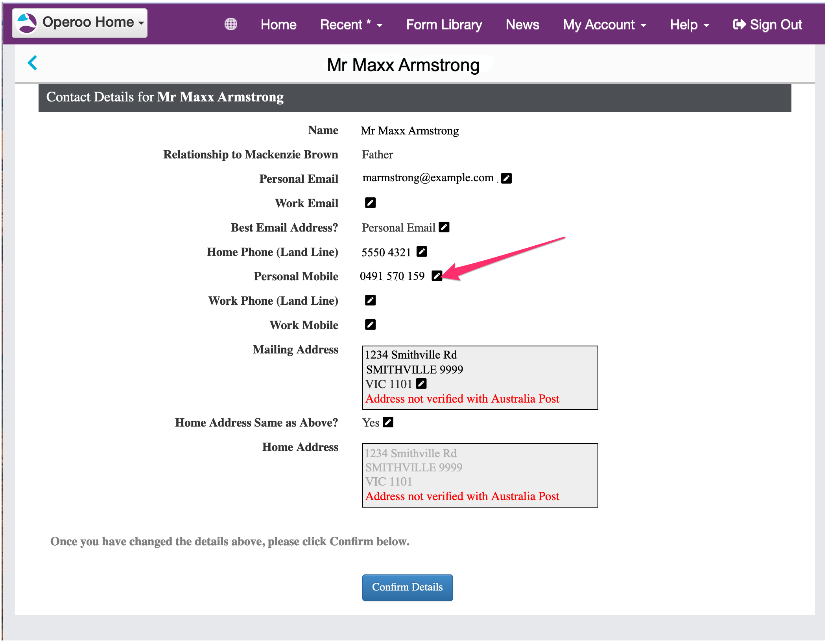Image resolution: width=828 pixels, height=644 pixels.
Task: Open the Operoo Home dropdown
Action: click(80, 23)
